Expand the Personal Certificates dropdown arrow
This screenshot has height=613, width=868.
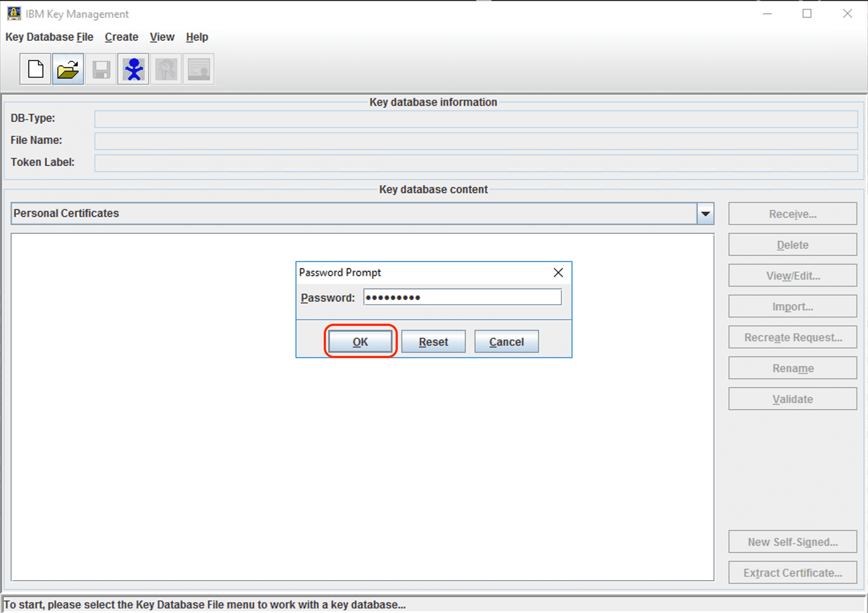coord(705,213)
